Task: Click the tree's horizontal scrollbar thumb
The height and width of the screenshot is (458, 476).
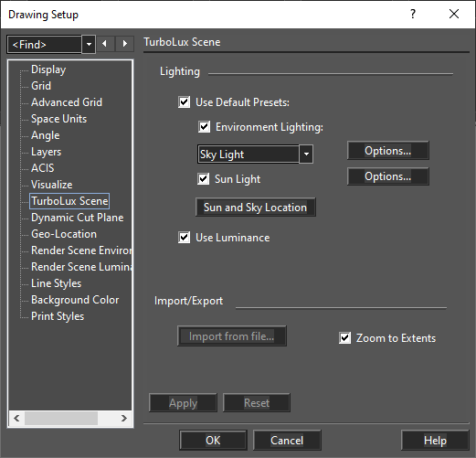Action: (61, 418)
